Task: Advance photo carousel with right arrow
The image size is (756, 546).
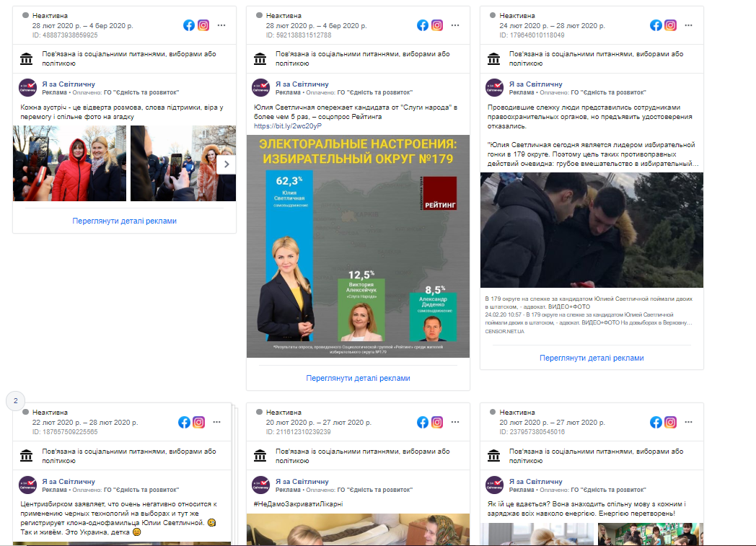Action: (226, 164)
